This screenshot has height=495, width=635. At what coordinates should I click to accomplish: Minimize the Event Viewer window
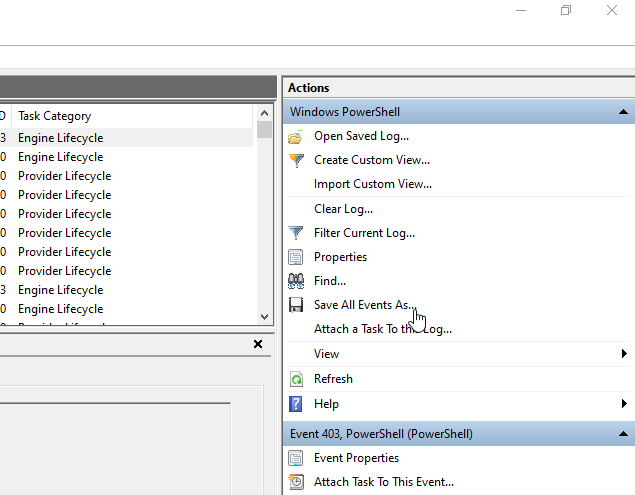[x=521, y=10]
